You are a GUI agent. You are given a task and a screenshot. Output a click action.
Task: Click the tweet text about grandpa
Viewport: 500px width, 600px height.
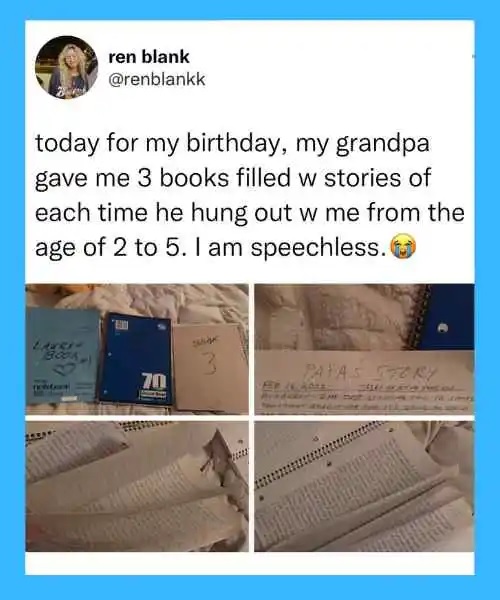point(250,195)
